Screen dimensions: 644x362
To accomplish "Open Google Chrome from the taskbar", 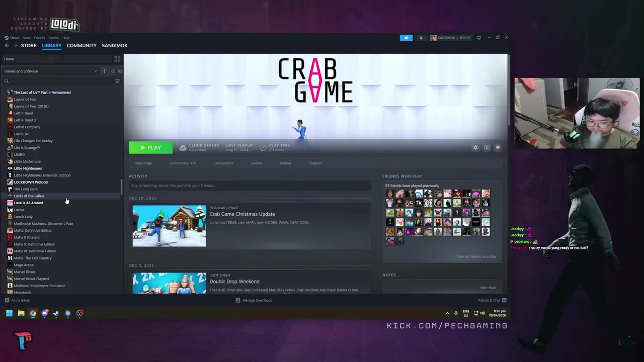I will pos(33,313).
